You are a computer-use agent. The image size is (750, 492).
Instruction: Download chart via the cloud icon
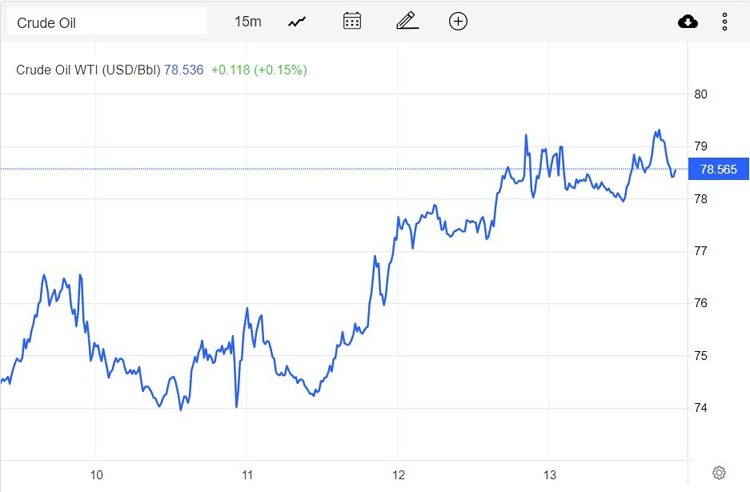click(x=688, y=21)
